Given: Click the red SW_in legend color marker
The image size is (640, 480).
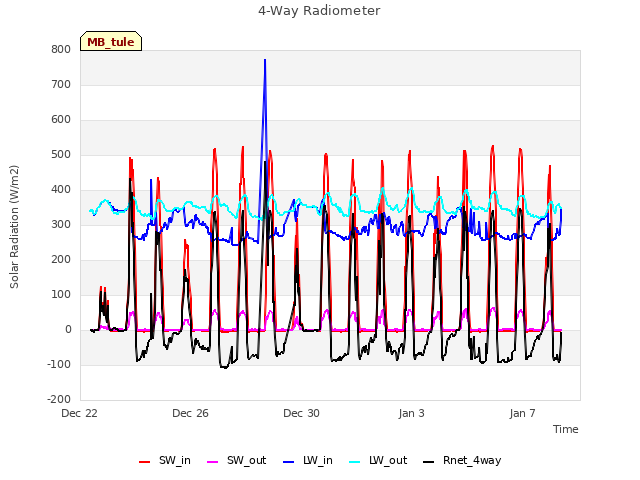Looking at the screenshot, I should [x=144, y=462].
